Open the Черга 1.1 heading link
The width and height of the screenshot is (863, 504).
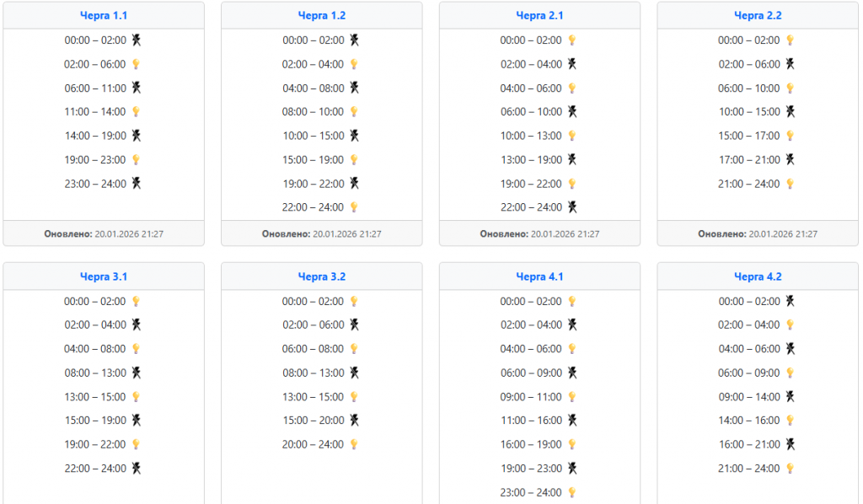pyautogui.click(x=104, y=15)
